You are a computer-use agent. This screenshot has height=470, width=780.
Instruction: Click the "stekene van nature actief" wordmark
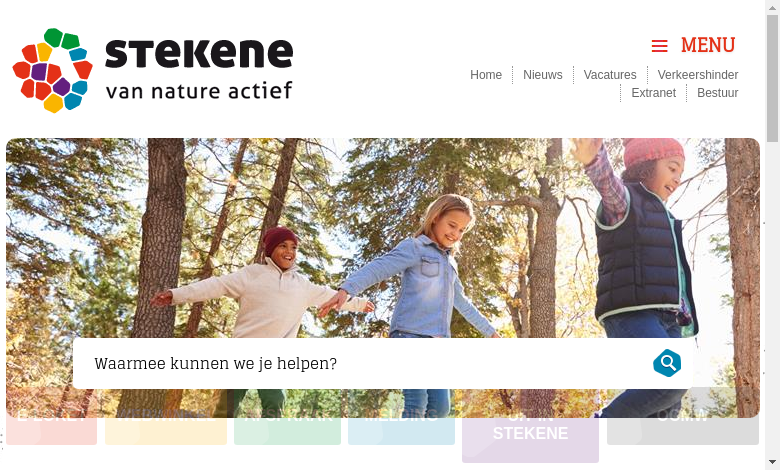coord(199,70)
